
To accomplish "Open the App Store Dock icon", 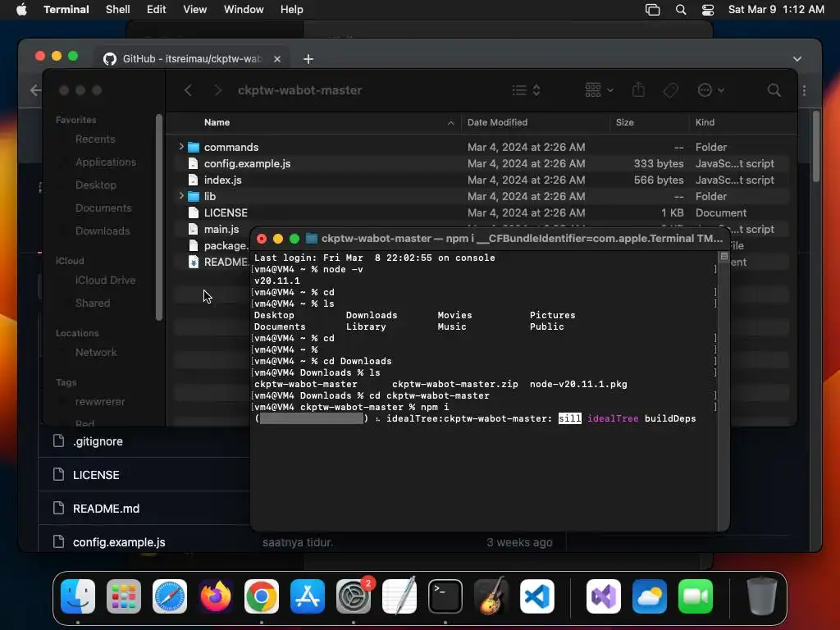I will tap(308, 596).
